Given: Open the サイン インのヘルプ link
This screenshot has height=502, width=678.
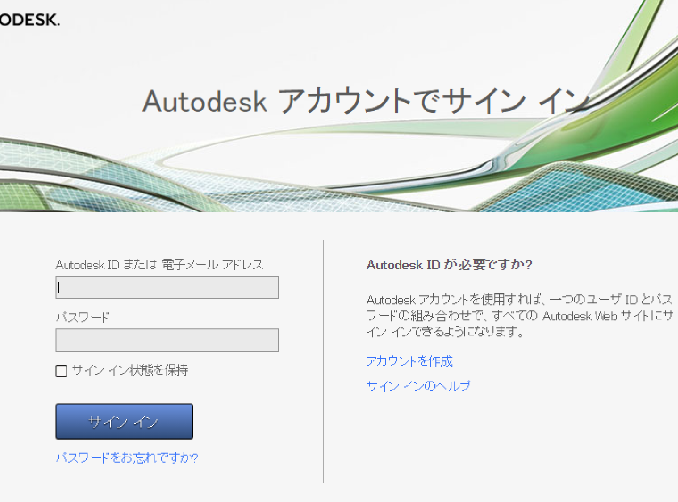Looking at the screenshot, I should pyautogui.click(x=418, y=386).
